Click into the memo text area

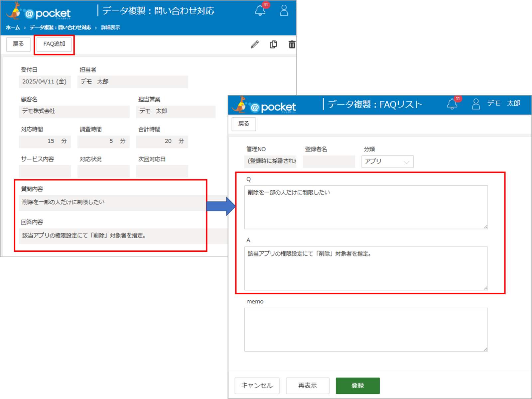click(x=366, y=330)
